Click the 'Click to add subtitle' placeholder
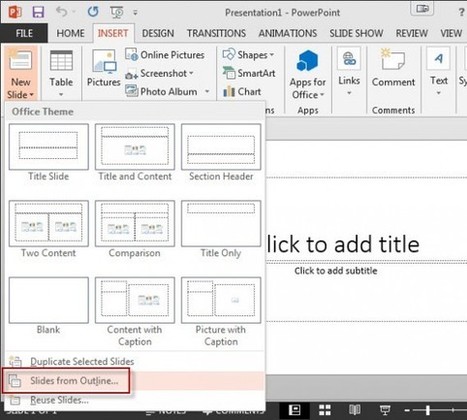This screenshot has width=467, height=420. [336, 271]
